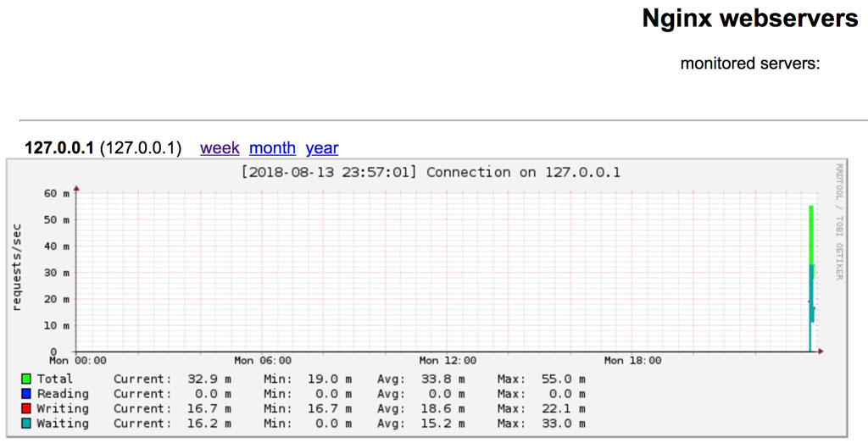
Task: Select the teal Waiting legend swatch
Action: 26,424
